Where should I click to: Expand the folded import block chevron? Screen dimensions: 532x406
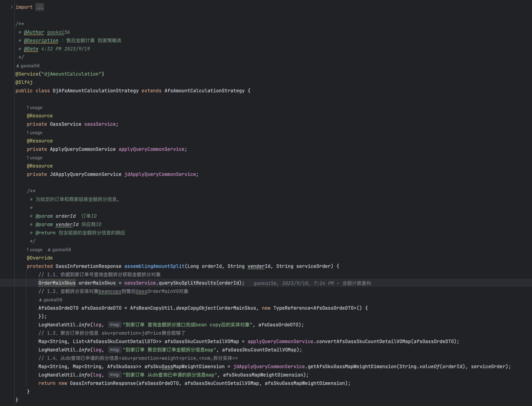coord(12,7)
